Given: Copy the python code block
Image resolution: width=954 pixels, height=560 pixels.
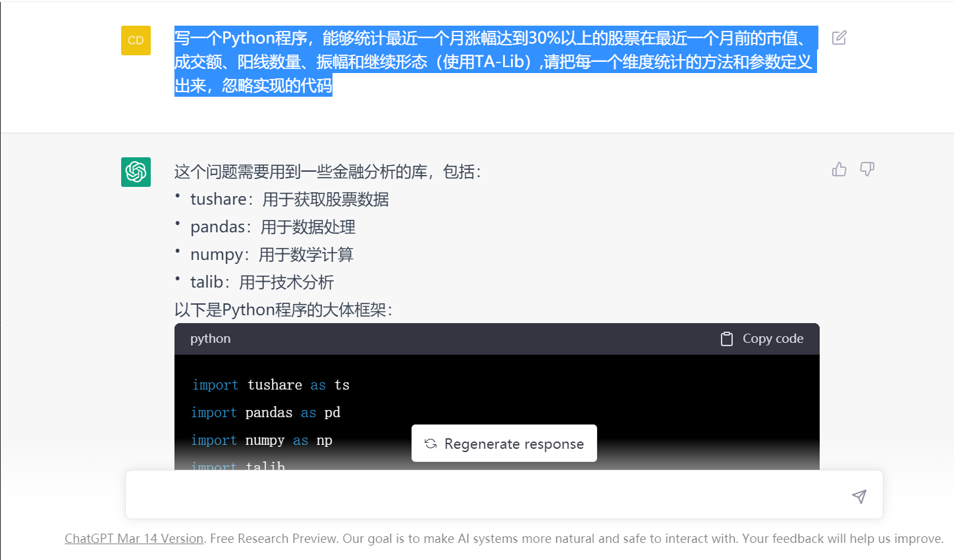Looking at the screenshot, I should pos(762,339).
